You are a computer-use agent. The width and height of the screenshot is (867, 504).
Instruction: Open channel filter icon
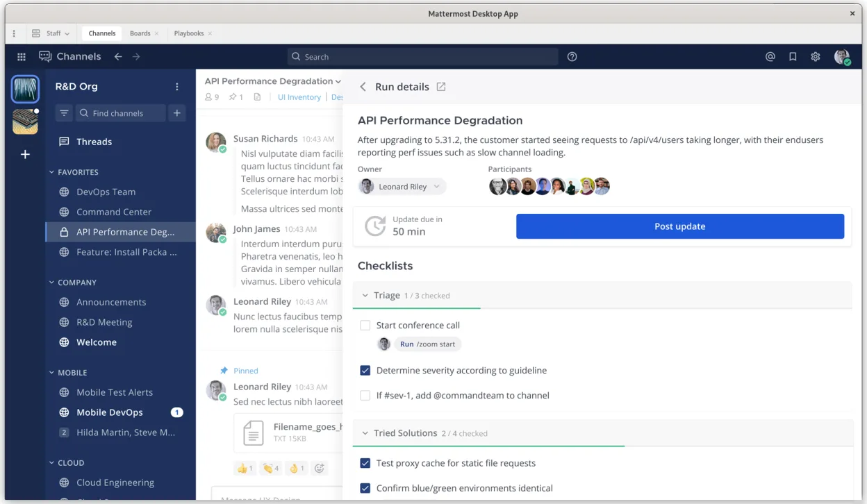[64, 113]
